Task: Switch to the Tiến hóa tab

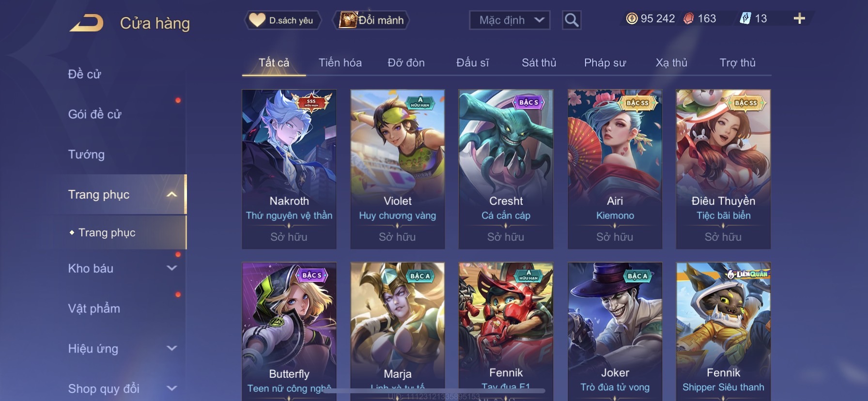Action: point(340,63)
